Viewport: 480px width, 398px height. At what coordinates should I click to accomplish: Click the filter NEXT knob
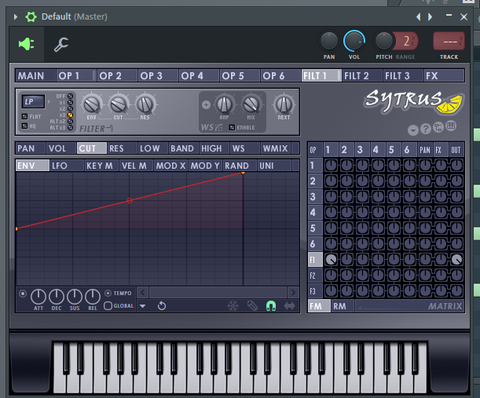click(284, 105)
